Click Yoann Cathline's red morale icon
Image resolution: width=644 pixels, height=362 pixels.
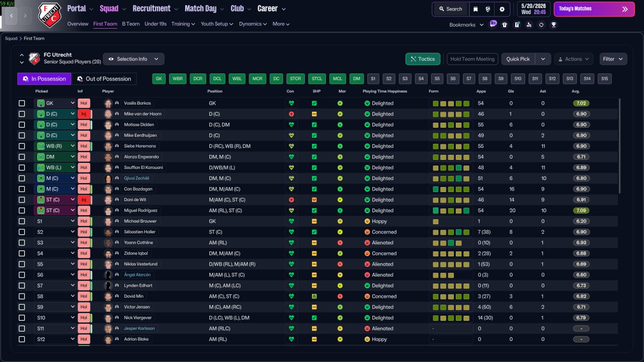(340, 243)
